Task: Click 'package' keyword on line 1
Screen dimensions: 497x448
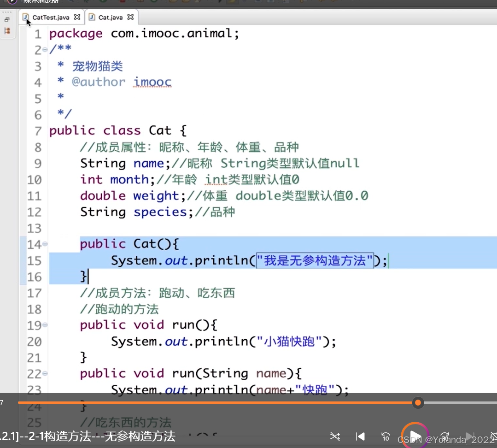Action: click(76, 34)
